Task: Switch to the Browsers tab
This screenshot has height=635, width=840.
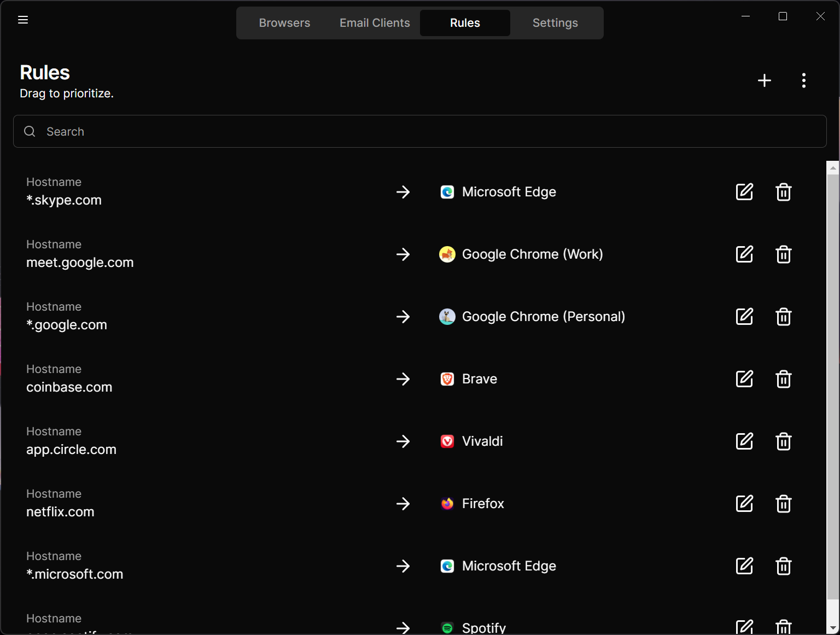Action: (284, 23)
